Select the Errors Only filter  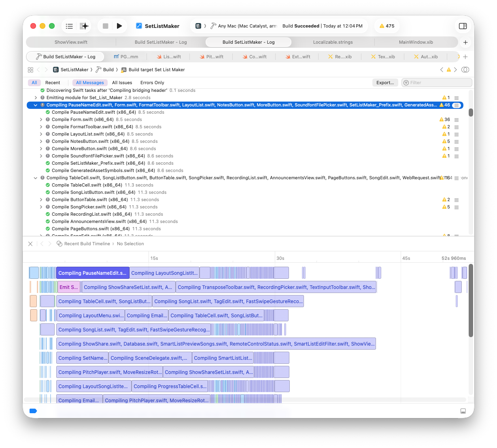click(x=152, y=83)
